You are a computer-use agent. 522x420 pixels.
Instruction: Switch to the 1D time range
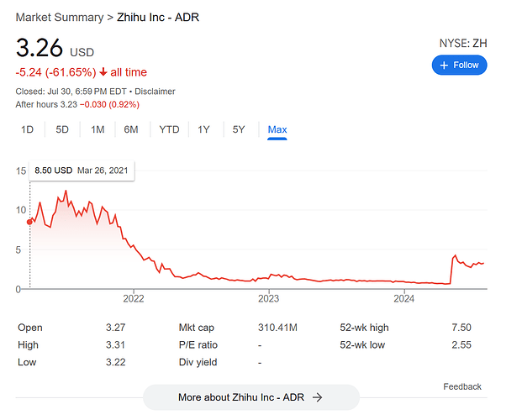click(27, 129)
